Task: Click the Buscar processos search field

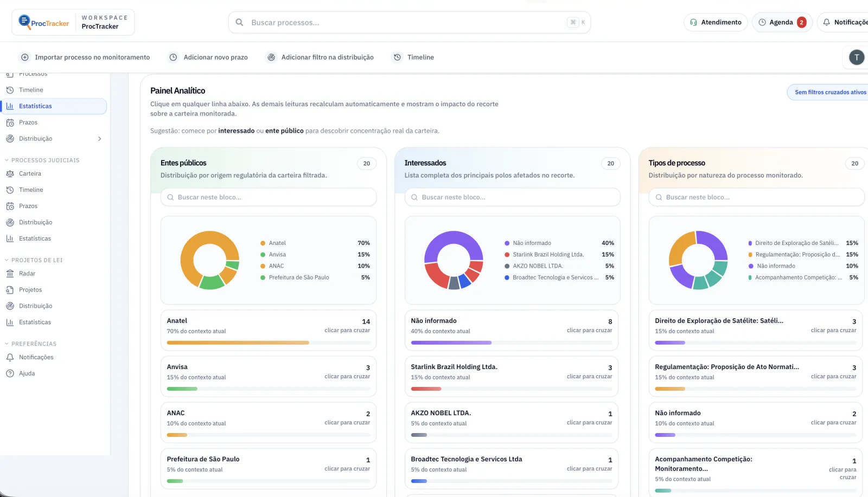Action: pyautogui.click(x=409, y=22)
